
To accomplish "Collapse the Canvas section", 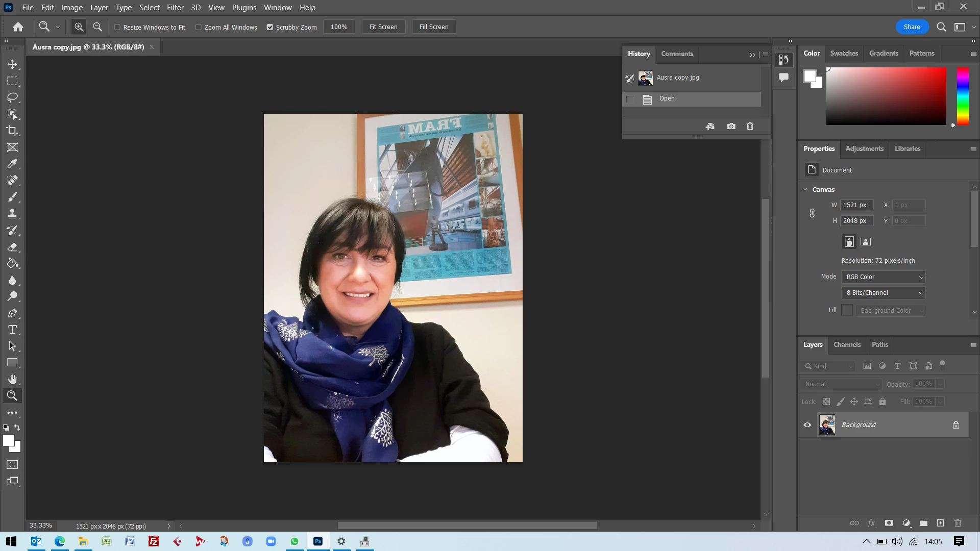I will tap(805, 189).
